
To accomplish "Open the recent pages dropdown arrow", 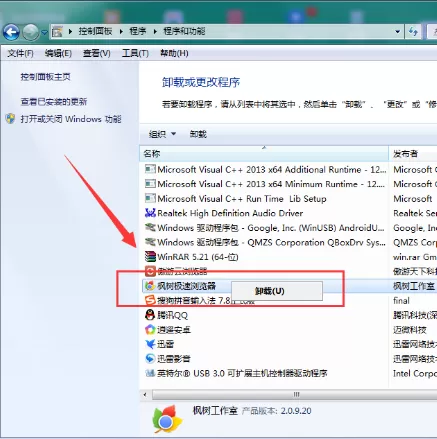I will [x=44, y=33].
